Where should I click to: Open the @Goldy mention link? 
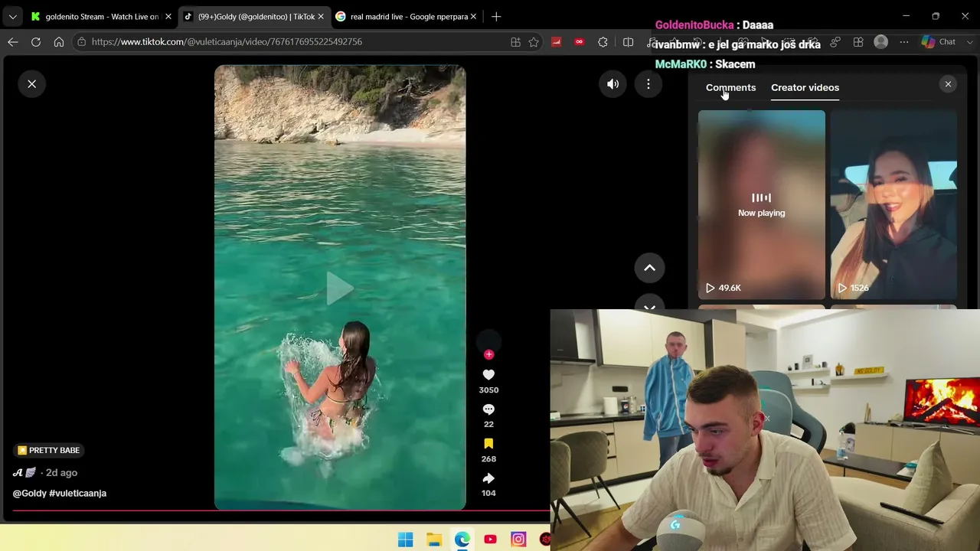coord(30,493)
